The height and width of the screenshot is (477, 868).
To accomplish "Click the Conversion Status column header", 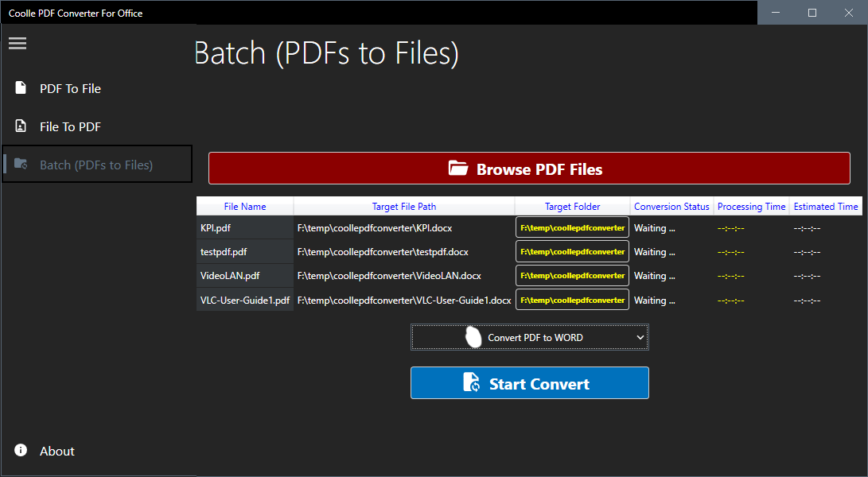I will (671, 207).
